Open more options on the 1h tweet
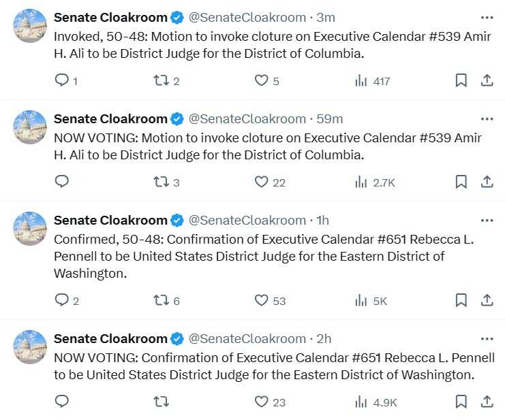 pos(487,220)
